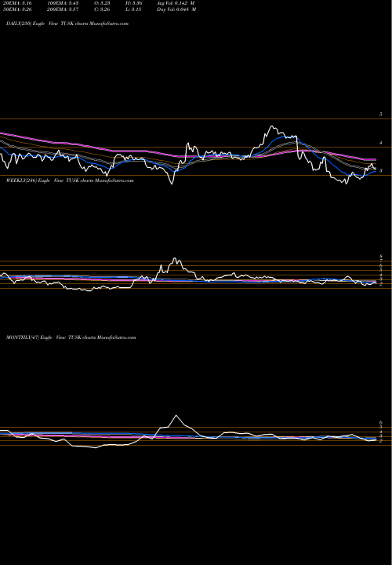The height and width of the screenshot is (565, 392).
Task: Select the close price C value
Action: [102, 9]
